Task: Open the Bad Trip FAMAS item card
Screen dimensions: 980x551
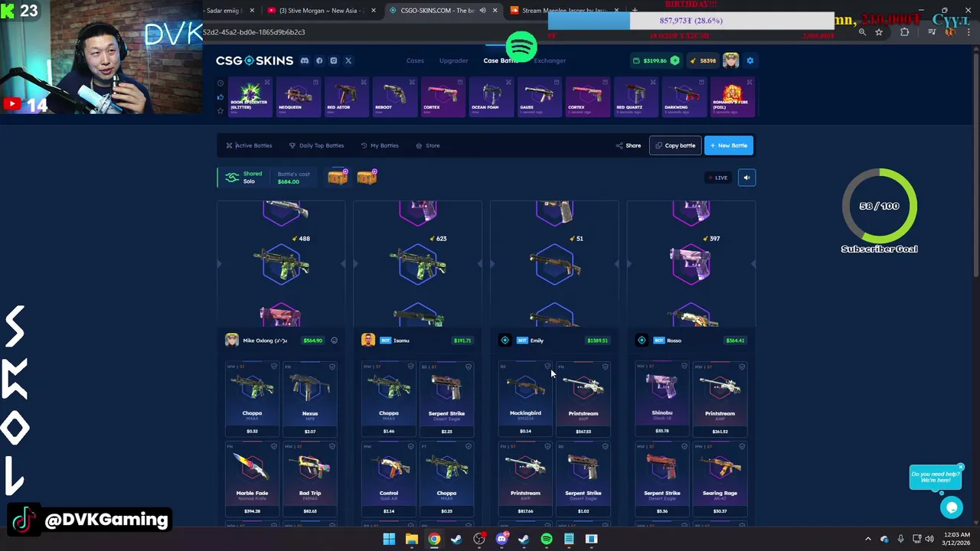Action: click(310, 478)
